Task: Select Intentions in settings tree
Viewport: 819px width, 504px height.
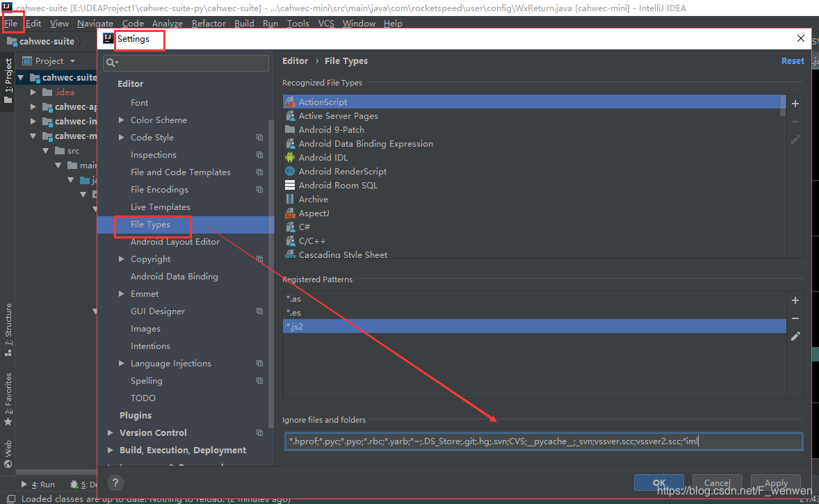Action: click(x=150, y=346)
